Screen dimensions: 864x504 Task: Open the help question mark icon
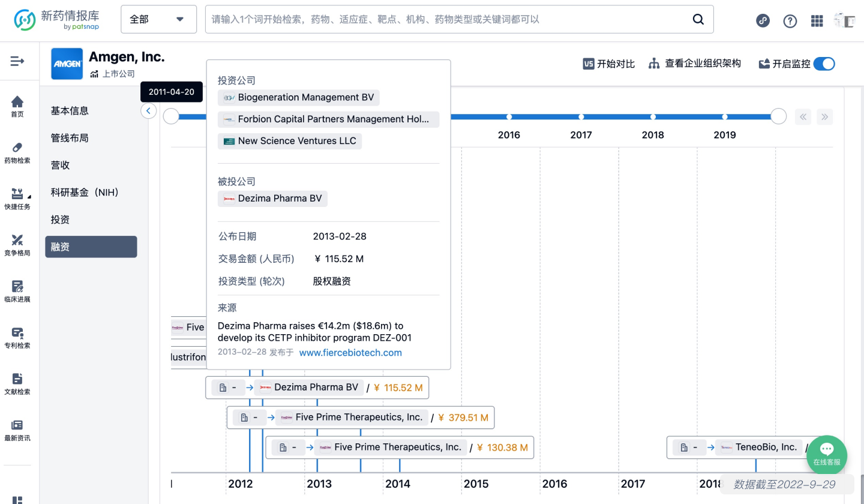pos(790,20)
